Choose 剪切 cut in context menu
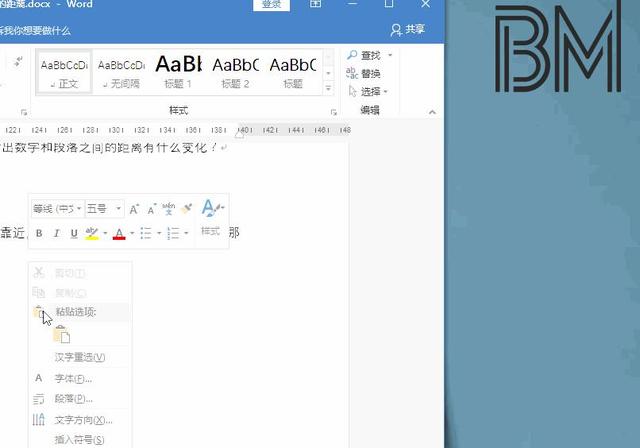 click(80, 273)
